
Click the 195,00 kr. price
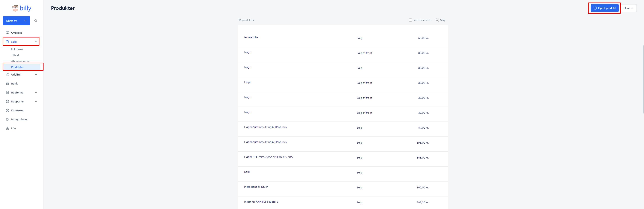(422, 143)
